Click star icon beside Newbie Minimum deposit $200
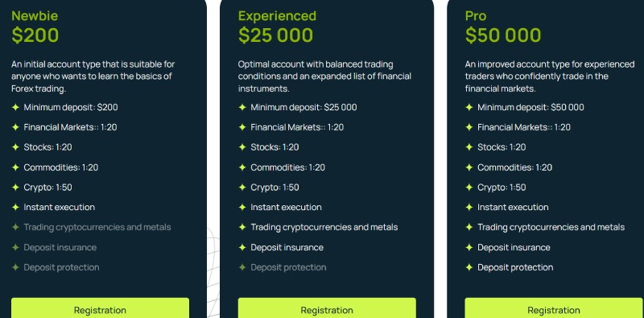This screenshot has height=318, width=644. coord(15,107)
